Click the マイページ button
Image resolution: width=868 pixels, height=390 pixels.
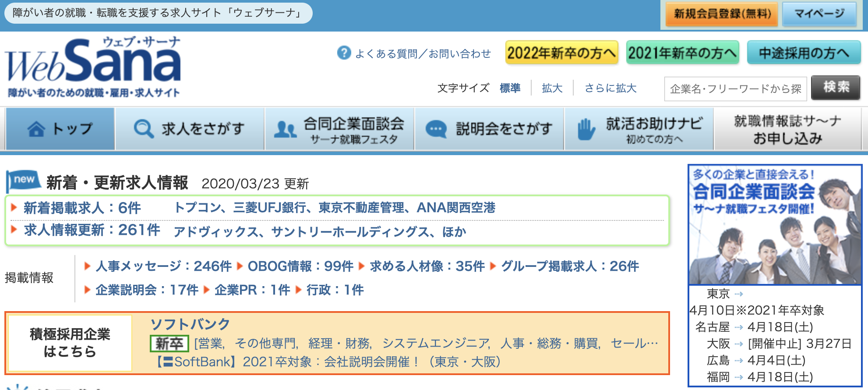819,14
